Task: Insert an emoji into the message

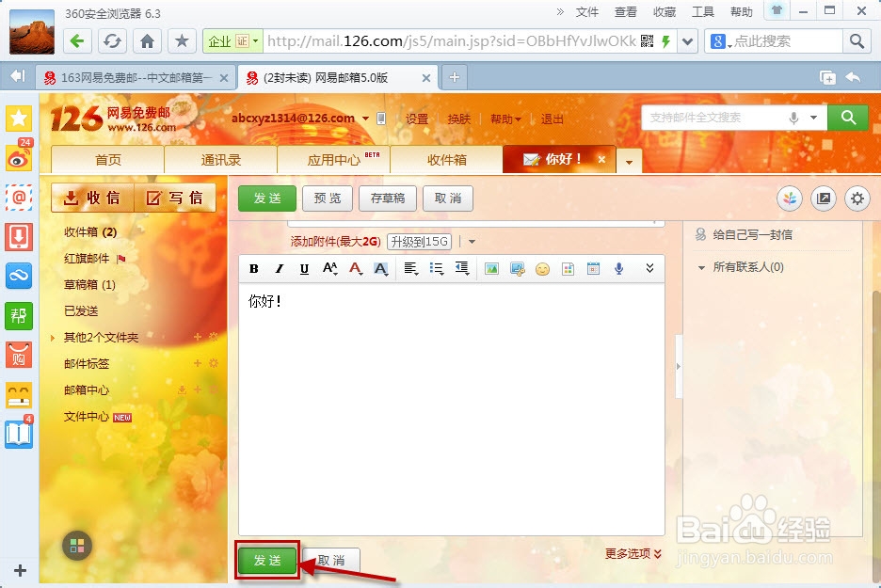Action: [x=542, y=268]
